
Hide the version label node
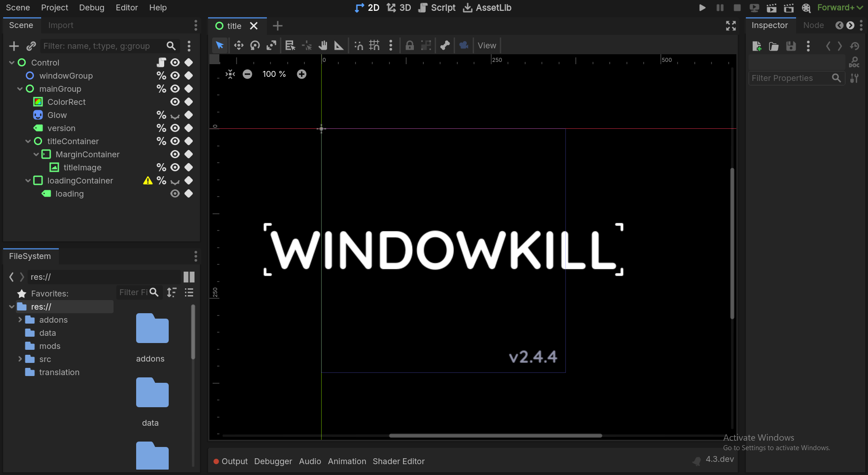(x=175, y=128)
